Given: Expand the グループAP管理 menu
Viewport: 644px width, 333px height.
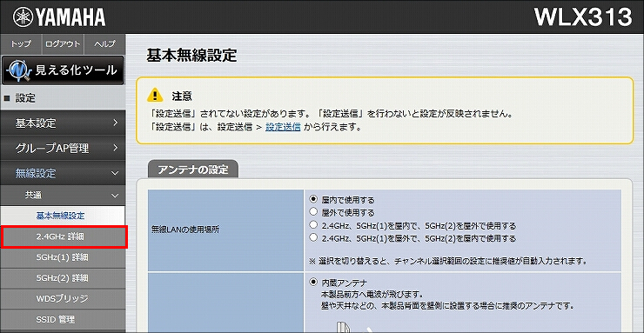Looking at the screenshot, I should coord(63,148).
